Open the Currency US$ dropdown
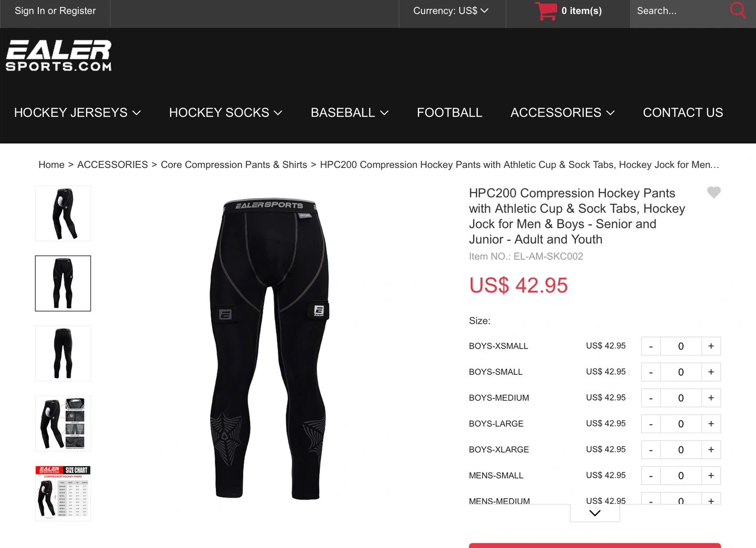Screen dimensions: 756x548 point(451,11)
